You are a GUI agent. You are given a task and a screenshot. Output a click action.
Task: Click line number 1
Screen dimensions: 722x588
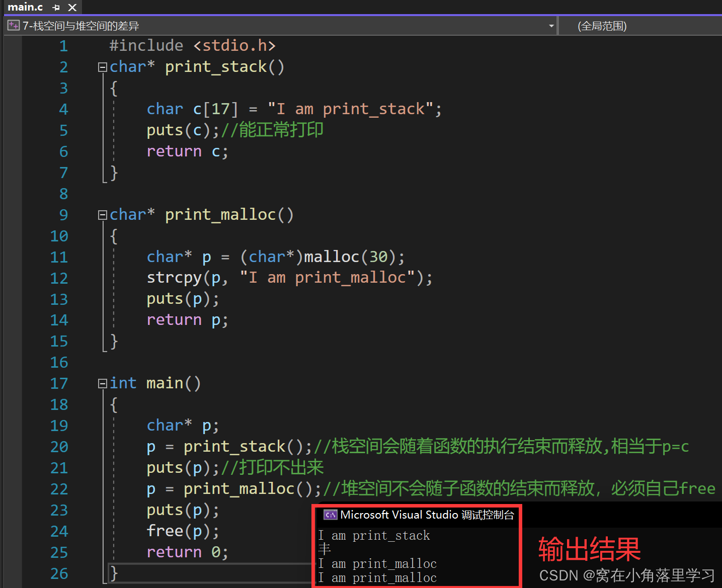pyautogui.click(x=63, y=46)
